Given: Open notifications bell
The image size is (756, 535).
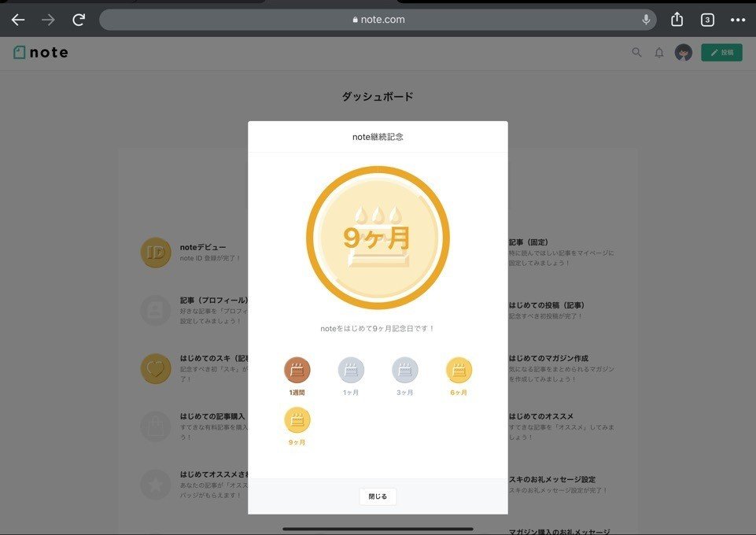Looking at the screenshot, I should tap(659, 53).
